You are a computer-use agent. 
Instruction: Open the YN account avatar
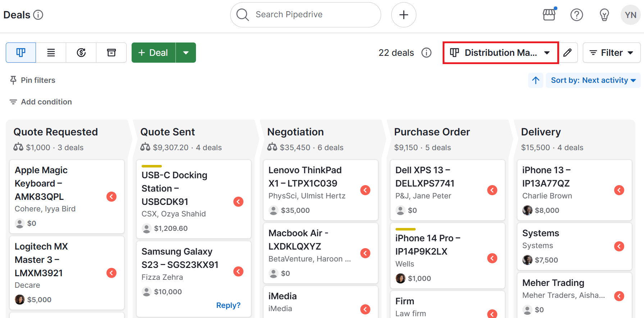coord(631,15)
